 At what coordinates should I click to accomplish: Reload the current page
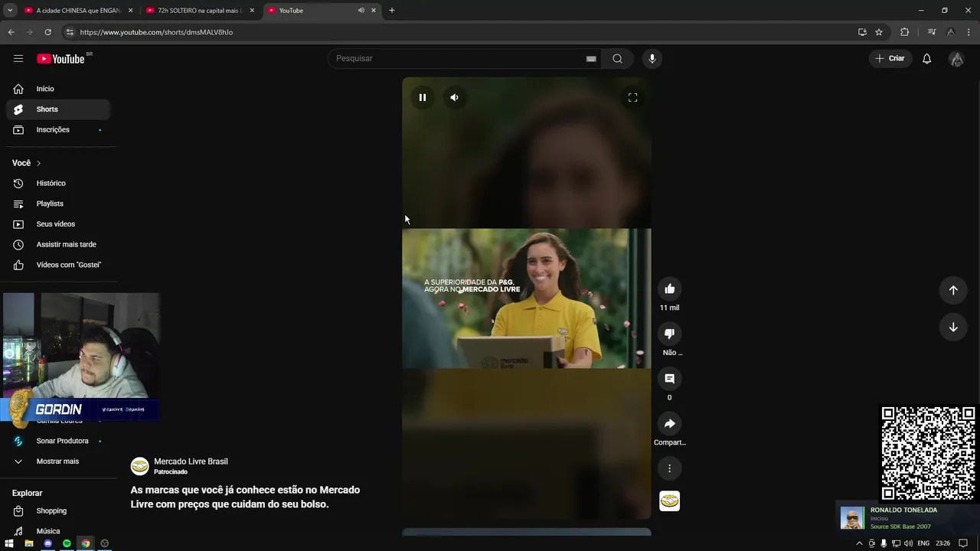47,32
